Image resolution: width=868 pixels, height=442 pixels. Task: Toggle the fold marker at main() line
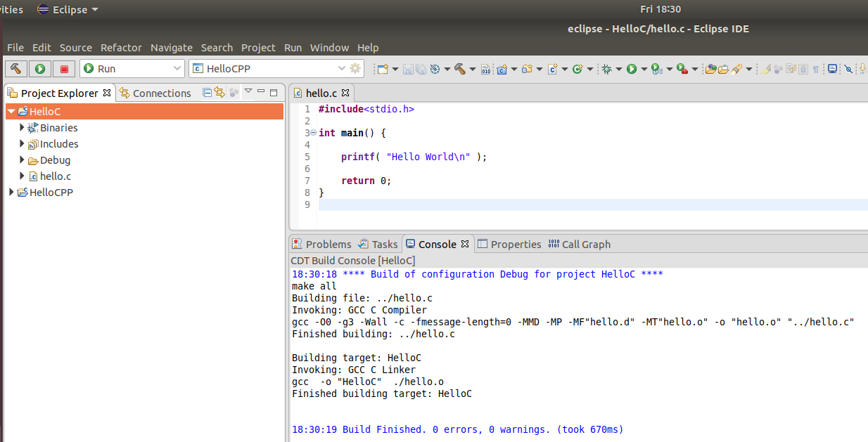pos(313,133)
